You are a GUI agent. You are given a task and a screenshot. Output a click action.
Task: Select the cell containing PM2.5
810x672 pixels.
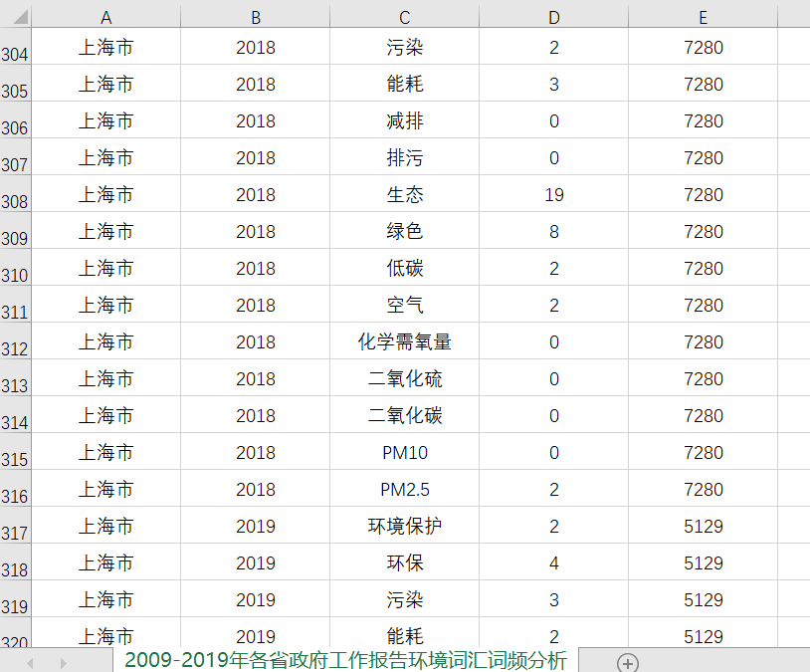pyautogui.click(x=404, y=489)
